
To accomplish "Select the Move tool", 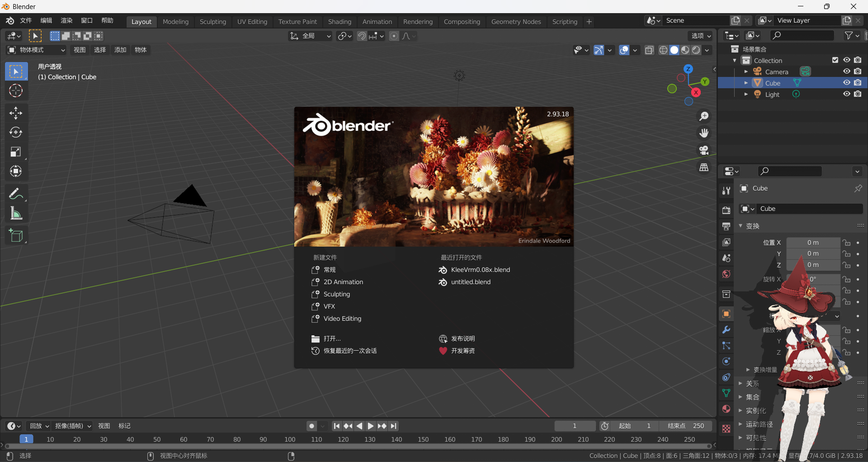I will [x=16, y=113].
